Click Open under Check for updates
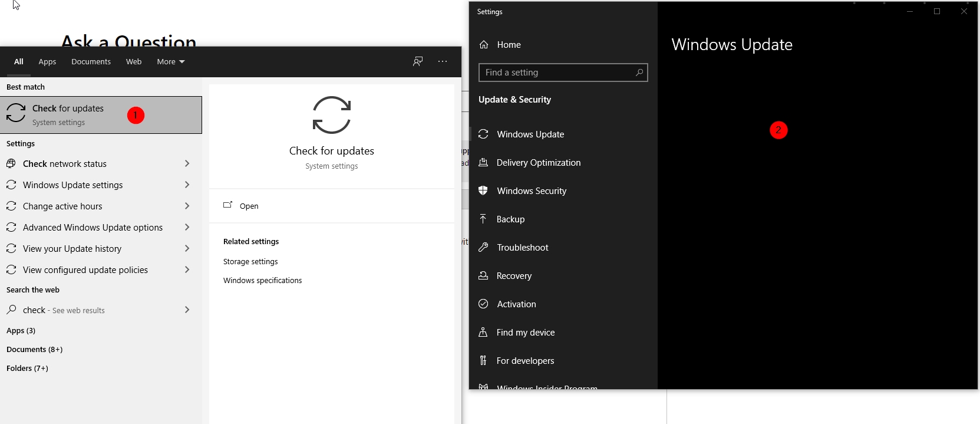The width and height of the screenshot is (980, 424). pyautogui.click(x=249, y=206)
